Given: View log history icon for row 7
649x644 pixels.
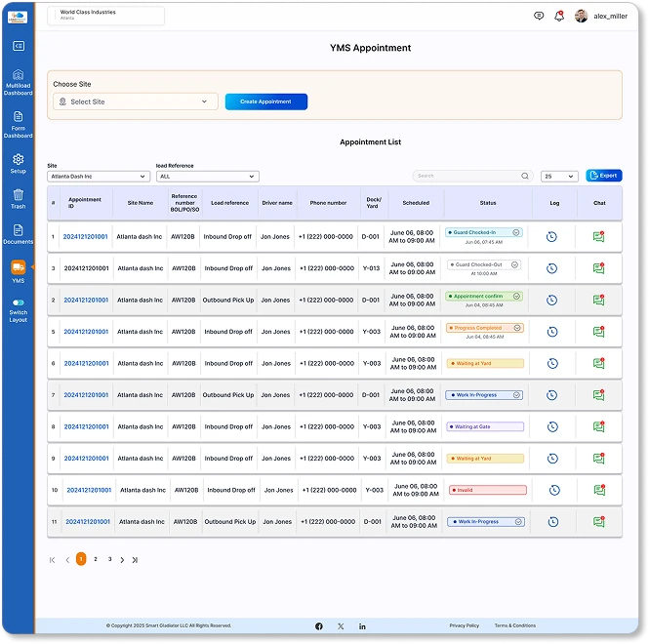Looking at the screenshot, I should point(551,395).
